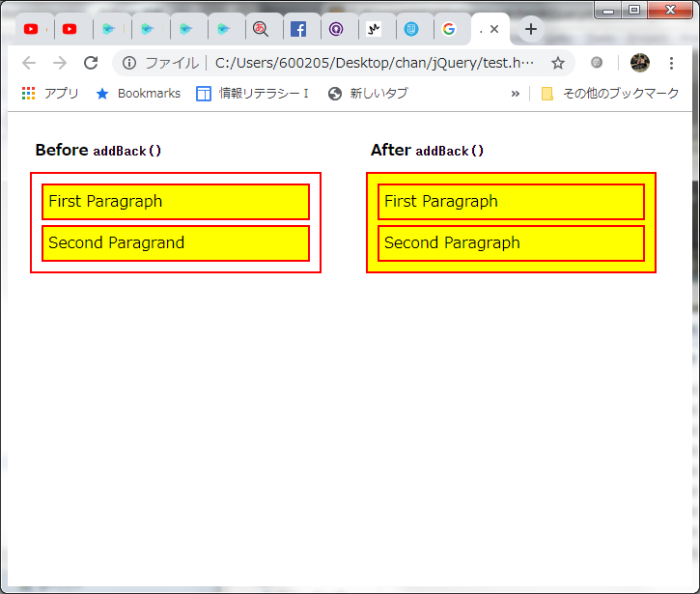Screen dimensions: 700x594
Task: Open the その他のブックマーク folder
Action: coord(610,94)
